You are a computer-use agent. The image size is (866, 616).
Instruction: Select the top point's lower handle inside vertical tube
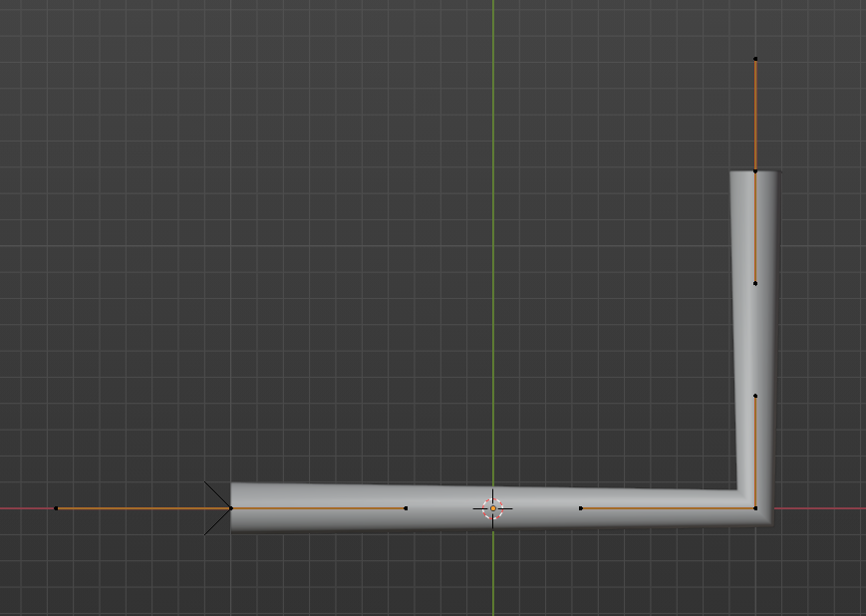pyautogui.click(x=755, y=283)
